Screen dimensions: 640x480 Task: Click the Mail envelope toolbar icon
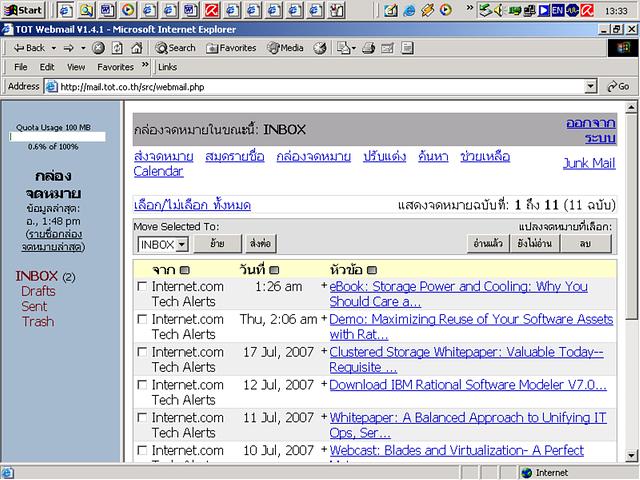tap(343, 48)
